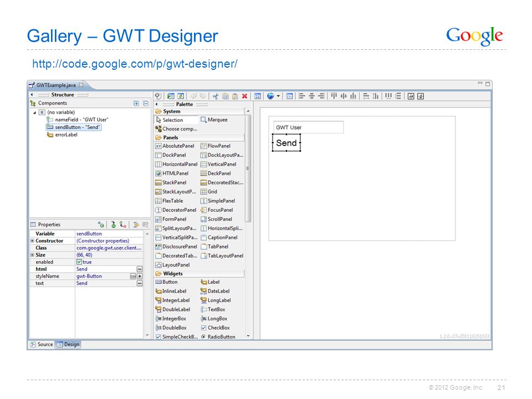The image size is (532, 399).
Task: Click the Align Bottom edges toolbar icon
Action: (353, 96)
